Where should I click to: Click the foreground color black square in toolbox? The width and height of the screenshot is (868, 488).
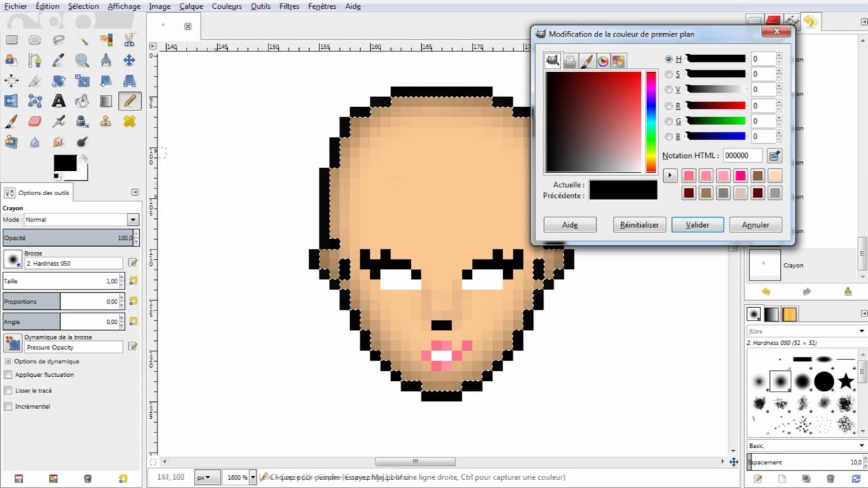point(65,163)
